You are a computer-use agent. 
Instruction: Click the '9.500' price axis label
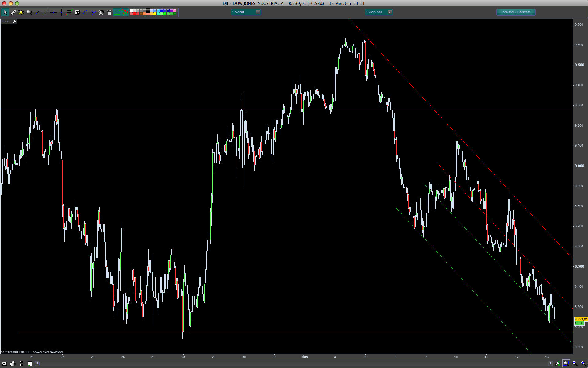pos(579,65)
